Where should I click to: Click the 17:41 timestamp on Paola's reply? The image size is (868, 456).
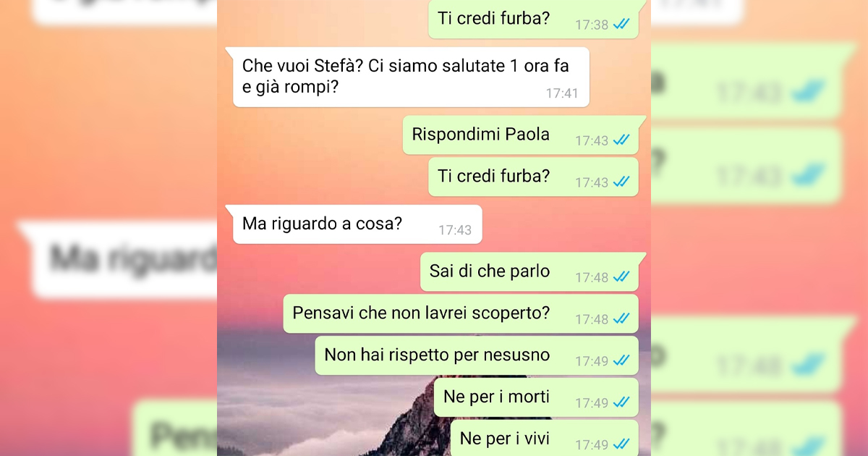point(562,93)
